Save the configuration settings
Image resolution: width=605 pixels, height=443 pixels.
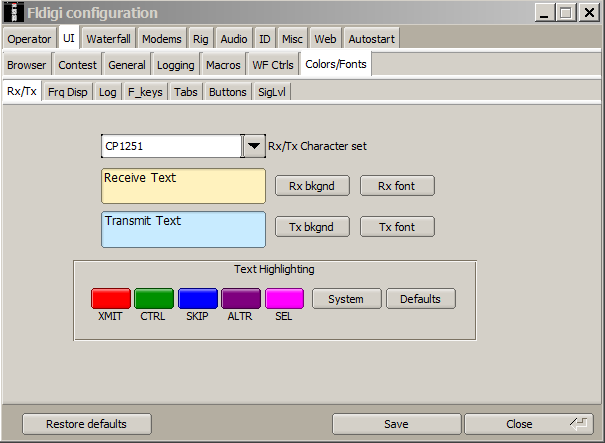[396, 424]
